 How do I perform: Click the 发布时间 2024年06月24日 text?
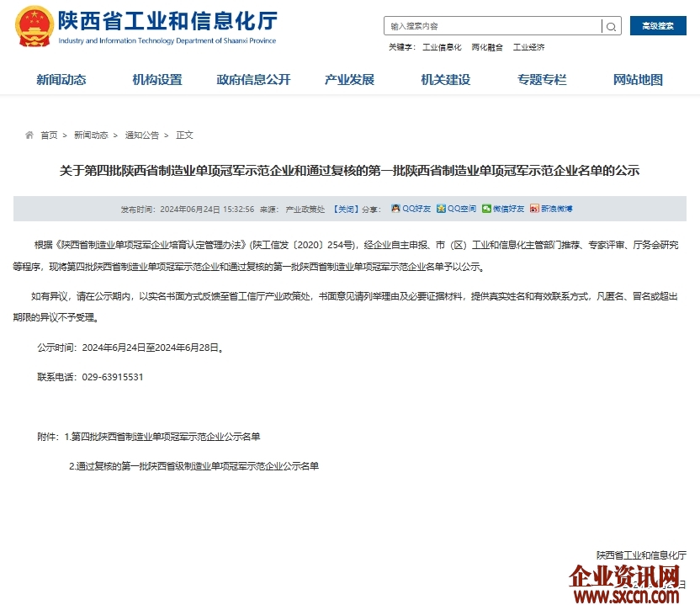pos(188,209)
